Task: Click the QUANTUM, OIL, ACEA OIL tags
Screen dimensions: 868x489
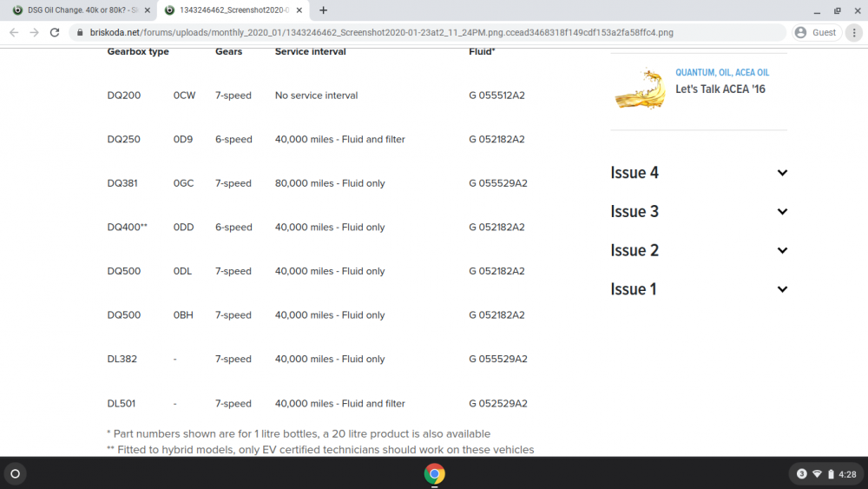Action: click(722, 73)
